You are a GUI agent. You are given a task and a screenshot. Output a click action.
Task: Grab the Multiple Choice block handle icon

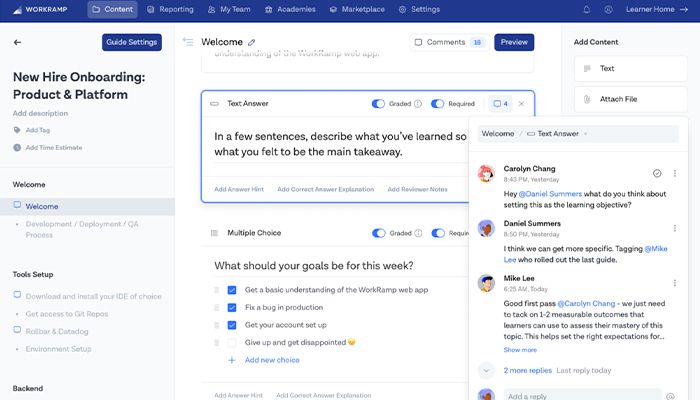214,233
